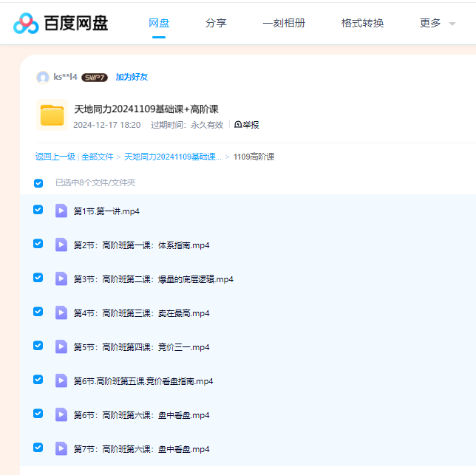Click share date 2024-12-17 18:20
476x475 pixels.
[107, 125]
